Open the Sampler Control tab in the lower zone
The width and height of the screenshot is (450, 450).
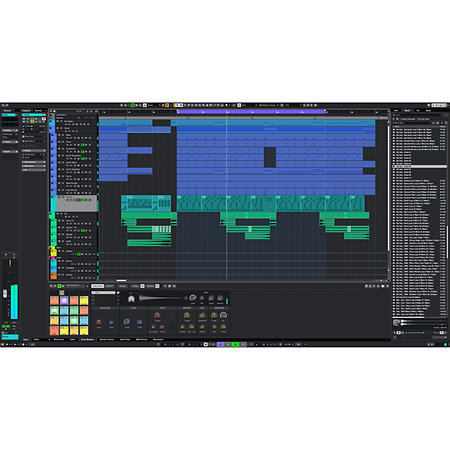pos(107,339)
